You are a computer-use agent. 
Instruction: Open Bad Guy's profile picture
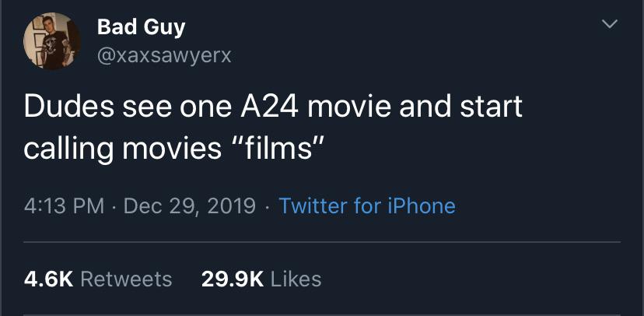[52, 41]
